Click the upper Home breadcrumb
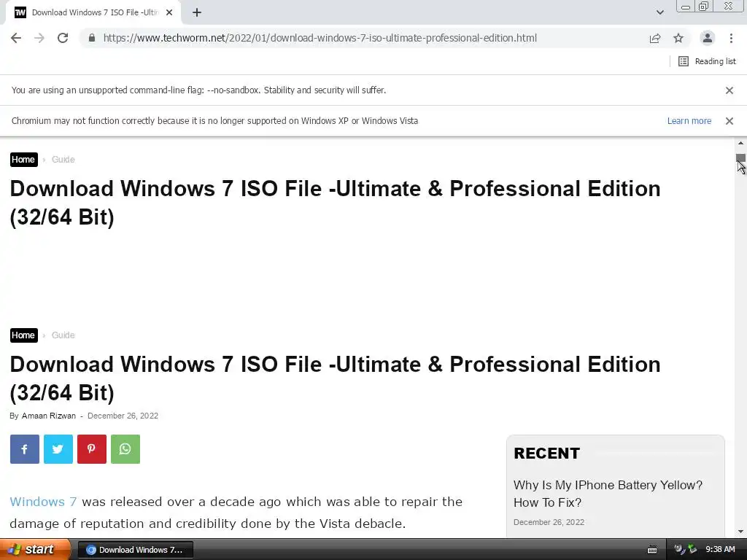The image size is (747, 560). tap(23, 160)
